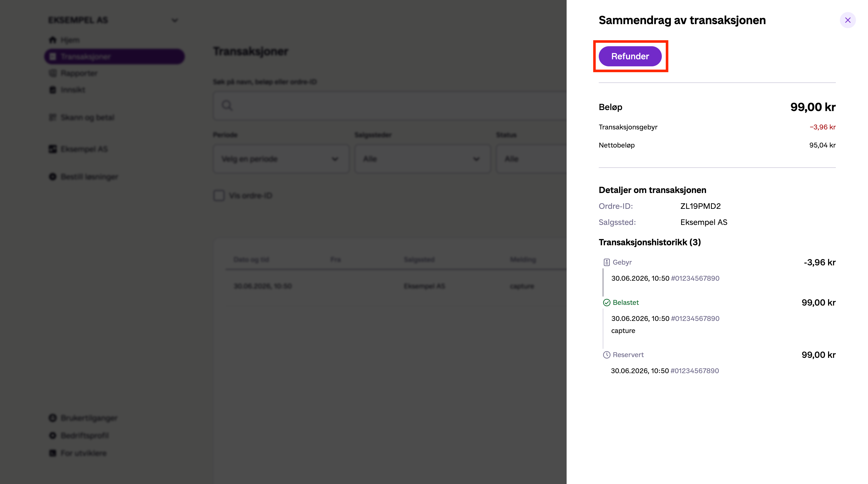
Task: Open Brukertilganger in sidebar
Action: click(83, 418)
